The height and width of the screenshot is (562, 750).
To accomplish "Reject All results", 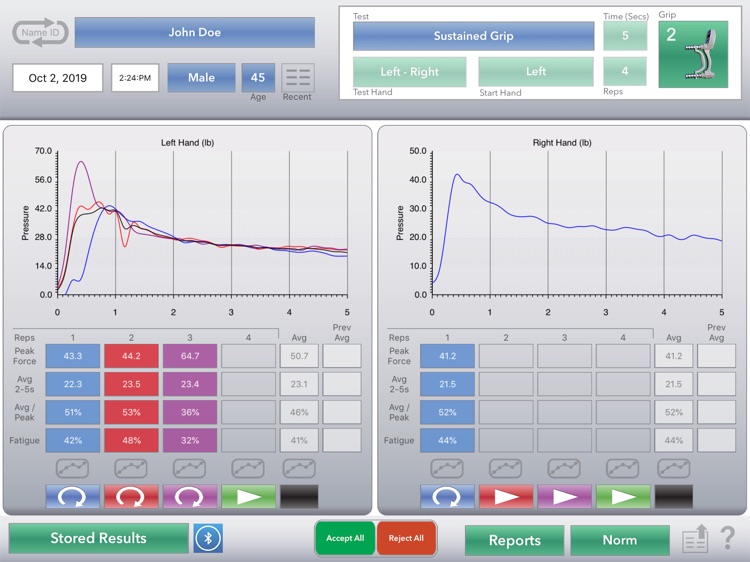I will pos(406,538).
